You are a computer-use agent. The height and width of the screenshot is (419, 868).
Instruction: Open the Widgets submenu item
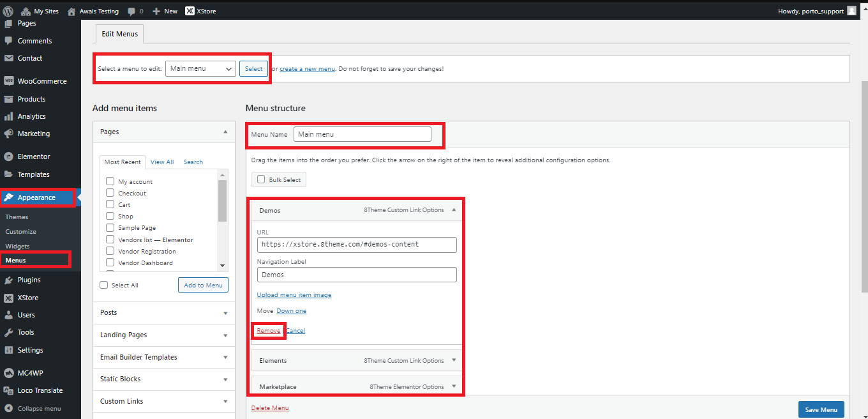(x=17, y=247)
